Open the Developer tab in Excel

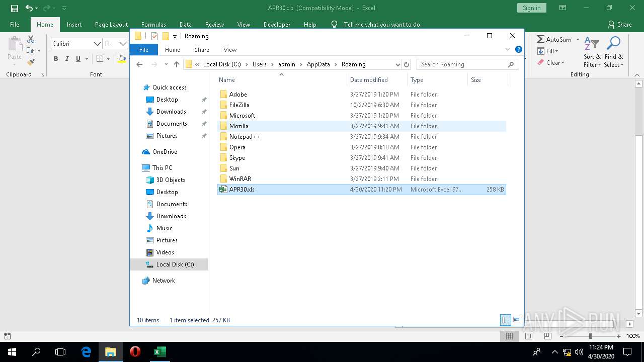click(x=277, y=24)
